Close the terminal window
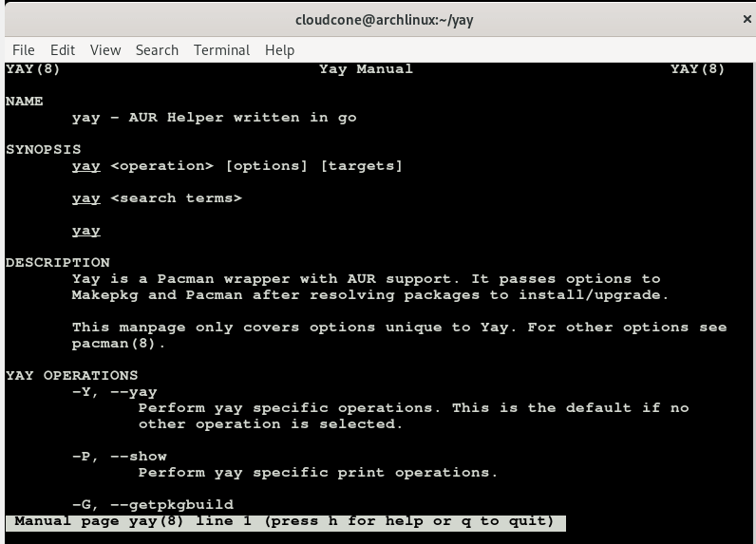Viewport: 756px width, 544px height. point(747,19)
